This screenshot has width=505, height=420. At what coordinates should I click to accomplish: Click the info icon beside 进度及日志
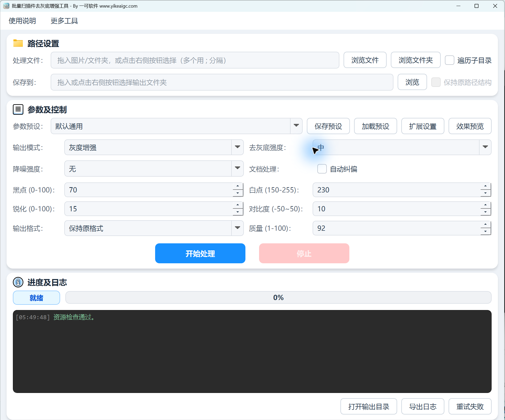pyautogui.click(x=18, y=282)
